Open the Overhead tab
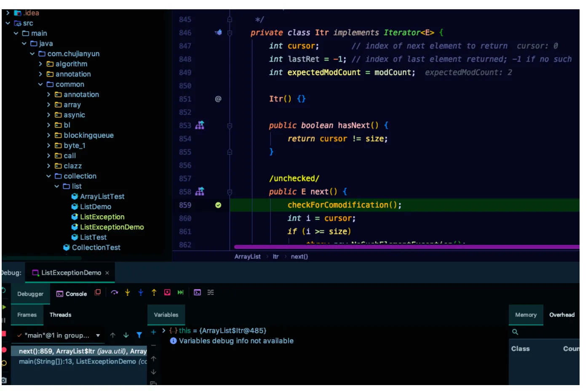This screenshot has width=588, height=391. point(562,315)
